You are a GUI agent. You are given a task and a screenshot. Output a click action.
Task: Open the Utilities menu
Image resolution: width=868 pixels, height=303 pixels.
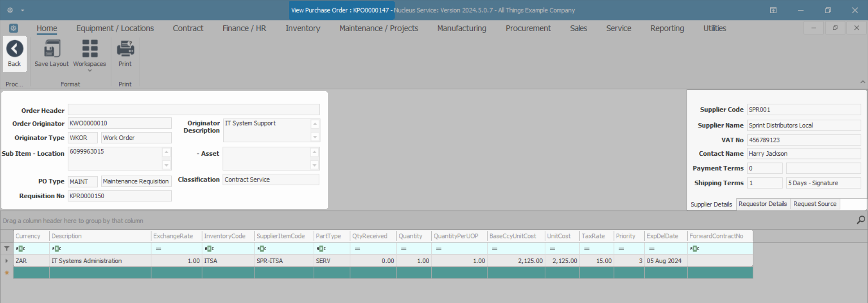click(714, 28)
